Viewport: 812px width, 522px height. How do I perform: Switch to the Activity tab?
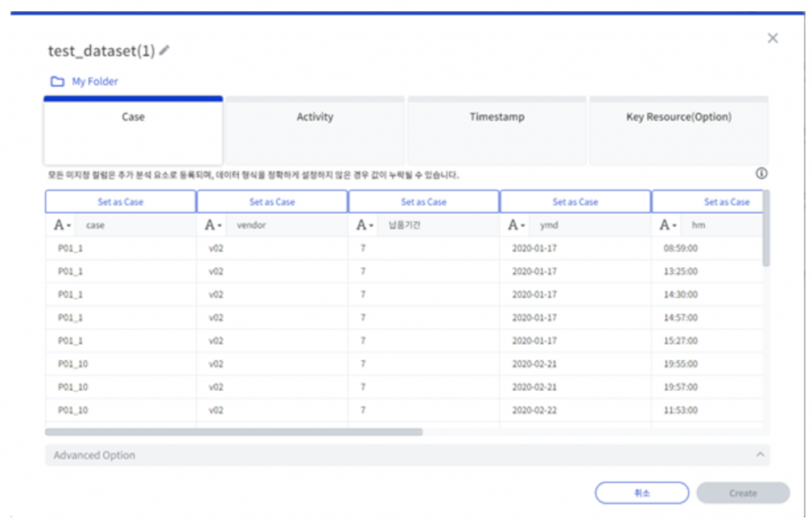click(315, 117)
